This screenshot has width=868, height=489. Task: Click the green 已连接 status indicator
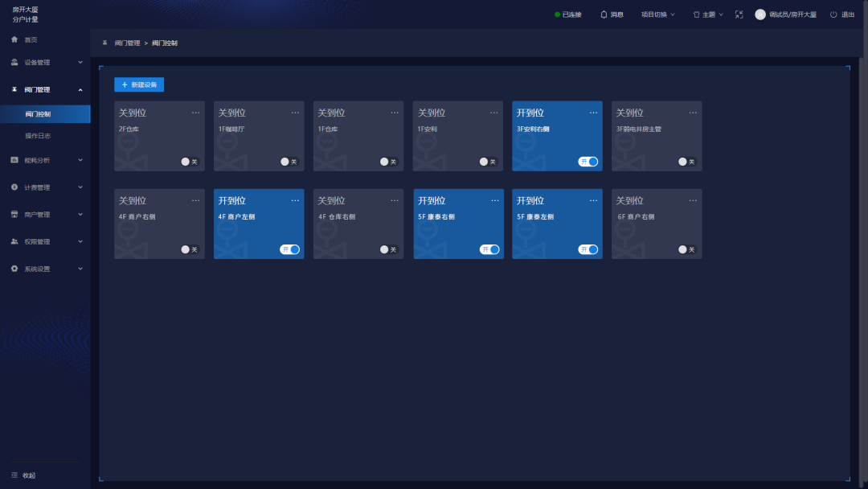(x=558, y=14)
